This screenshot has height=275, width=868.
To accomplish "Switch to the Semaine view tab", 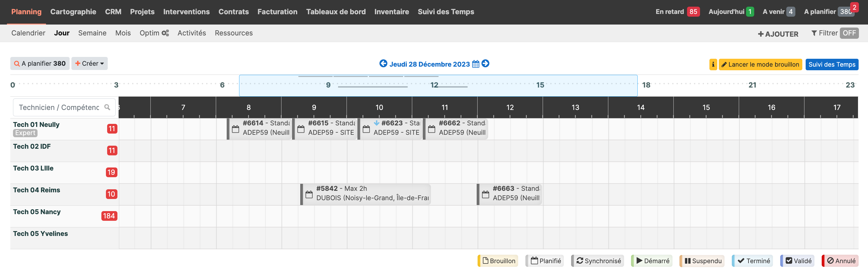I will pyautogui.click(x=92, y=33).
